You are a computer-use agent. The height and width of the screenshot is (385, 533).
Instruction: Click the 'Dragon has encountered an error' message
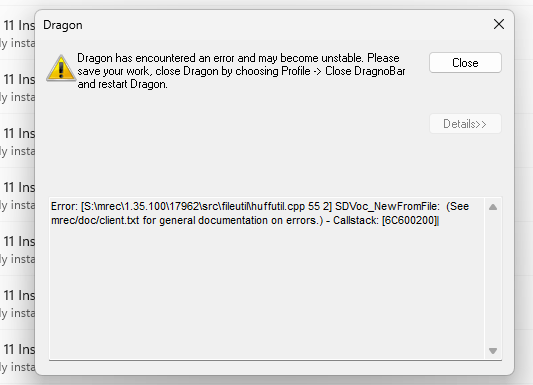click(157, 58)
